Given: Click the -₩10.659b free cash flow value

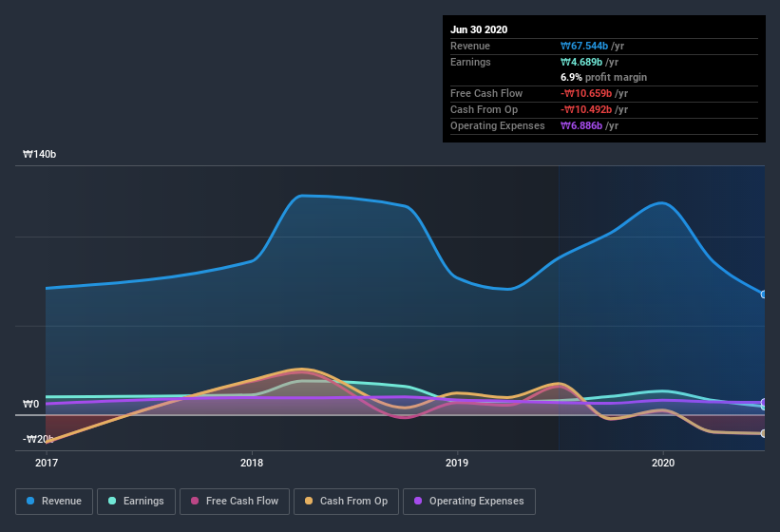Looking at the screenshot, I should (586, 93).
